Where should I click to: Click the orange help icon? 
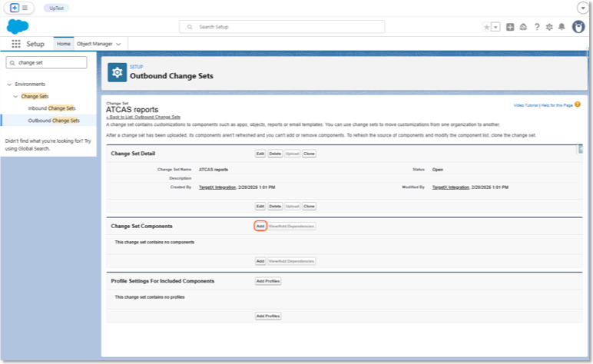pyautogui.click(x=578, y=104)
